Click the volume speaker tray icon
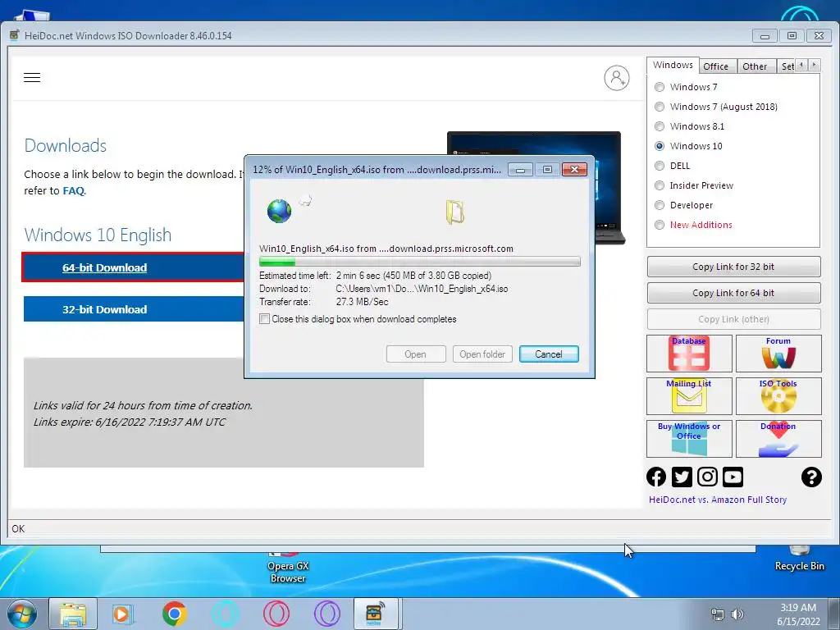840x630 pixels. pyautogui.click(x=737, y=614)
